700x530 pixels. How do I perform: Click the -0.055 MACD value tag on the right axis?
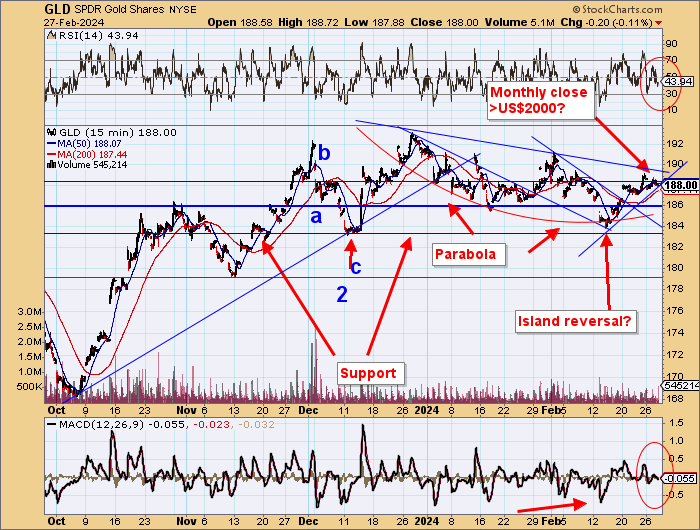point(679,478)
